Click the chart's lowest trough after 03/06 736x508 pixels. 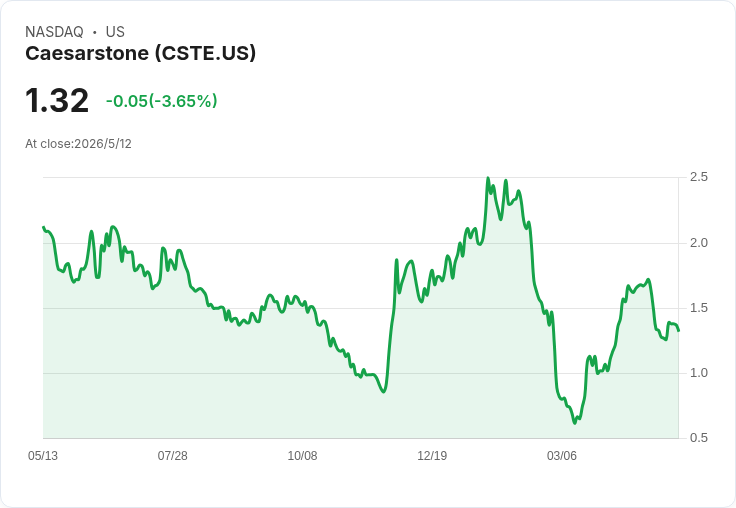point(575,423)
